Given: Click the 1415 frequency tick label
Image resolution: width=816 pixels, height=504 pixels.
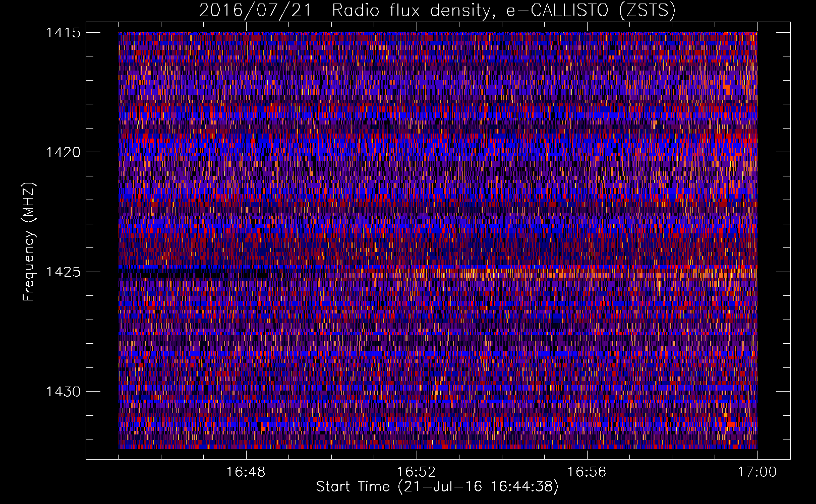Looking at the screenshot, I should pyautogui.click(x=63, y=33).
